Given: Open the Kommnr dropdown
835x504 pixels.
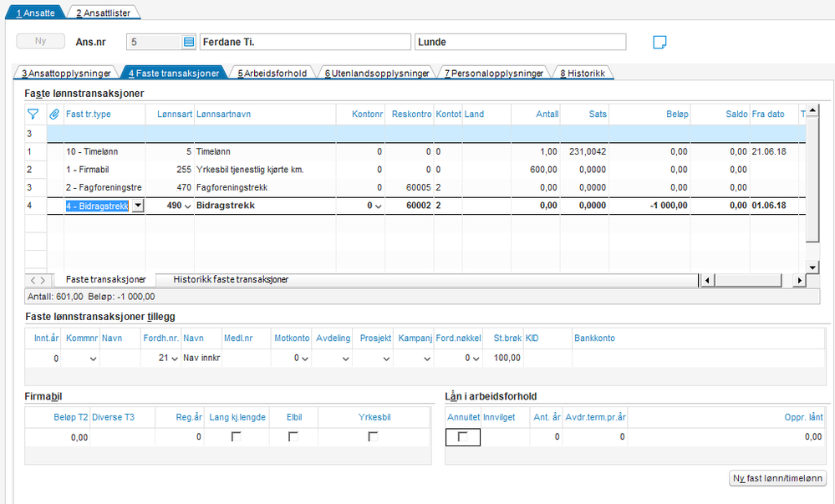Looking at the screenshot, I should [x=93, y=359].
